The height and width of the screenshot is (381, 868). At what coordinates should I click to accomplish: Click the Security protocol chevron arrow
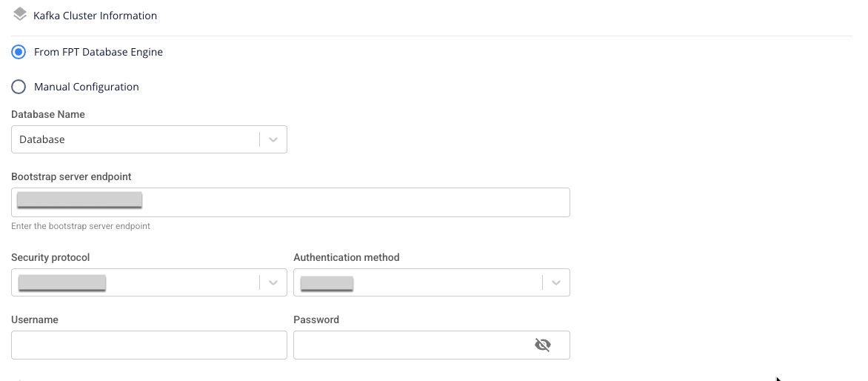click(273, 282)
